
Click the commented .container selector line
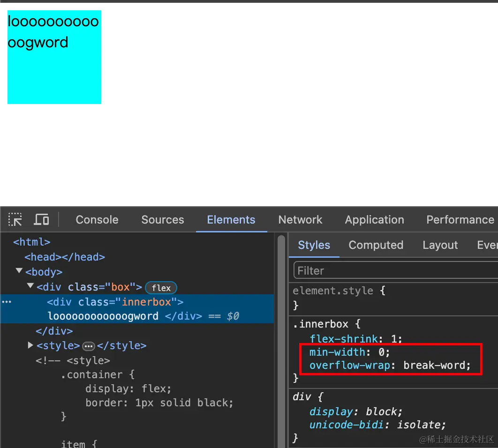98,374
